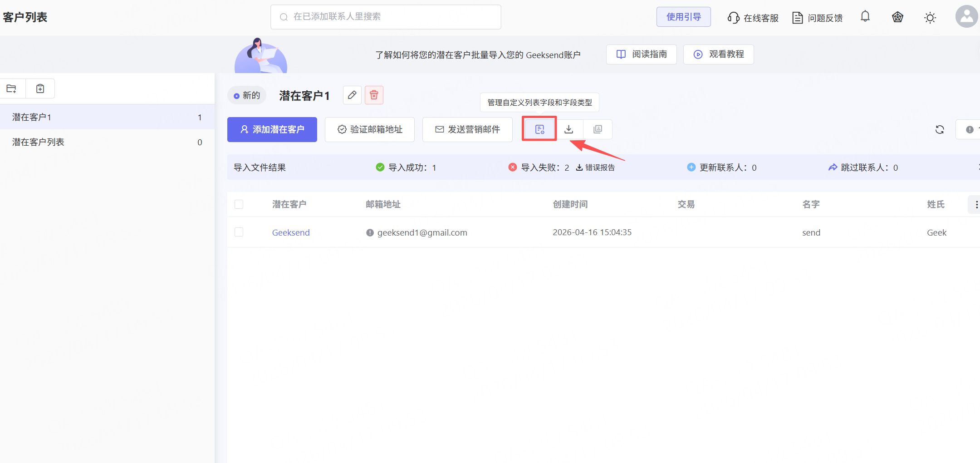Click the refresh list icon
Viewport: 980px width, 463px height.
940,130
